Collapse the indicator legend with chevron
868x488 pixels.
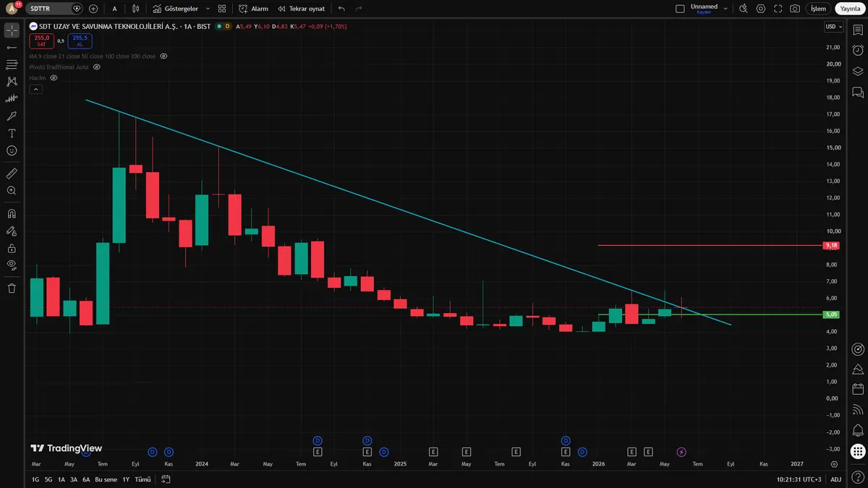35,89
